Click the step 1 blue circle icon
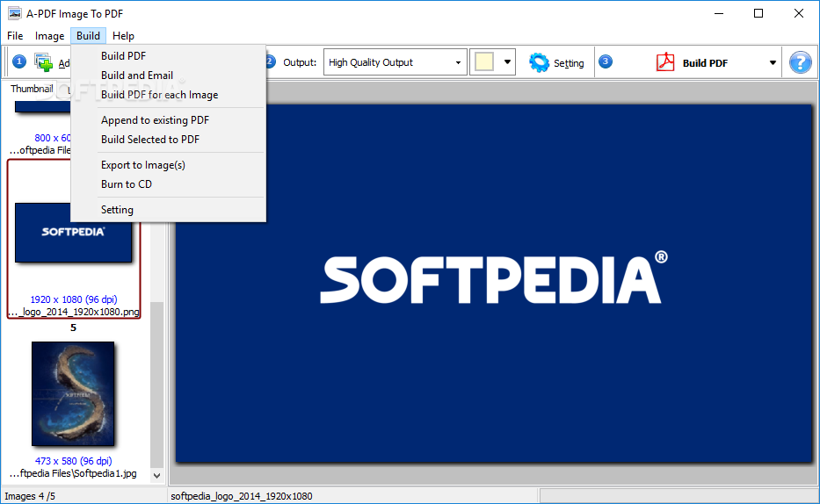Image resolution: width=820 pixels, height=504 pixels. click(x=19, y=61)
